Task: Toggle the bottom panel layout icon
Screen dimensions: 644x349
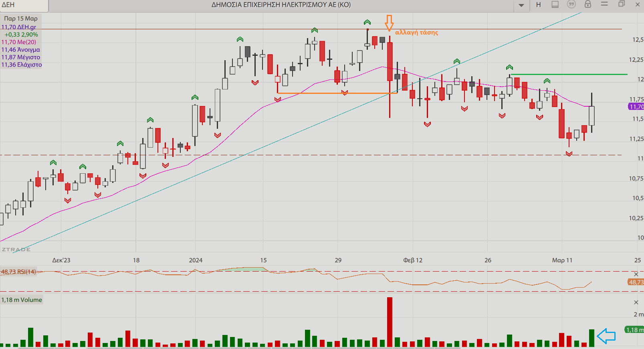Action: click(x=555, y=4)
